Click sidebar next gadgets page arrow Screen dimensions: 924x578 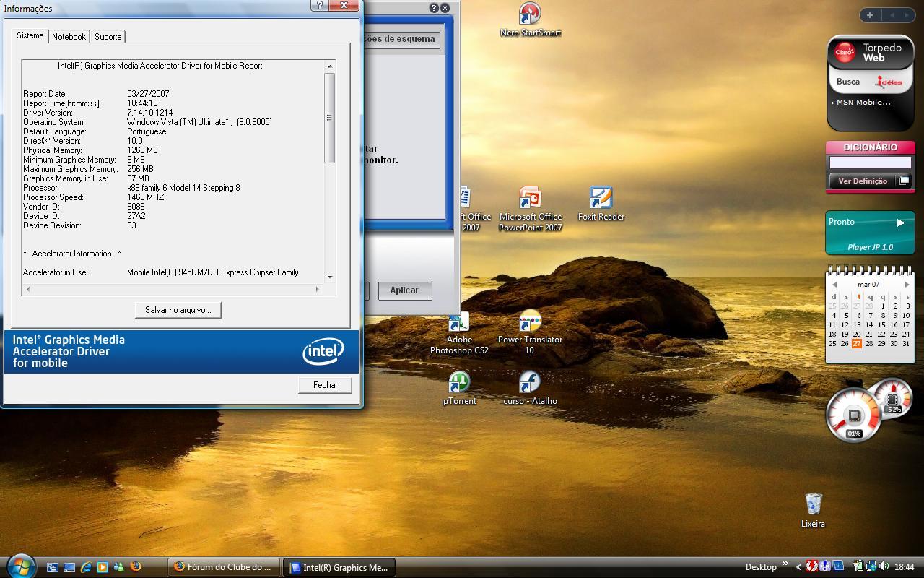[907, 14]
